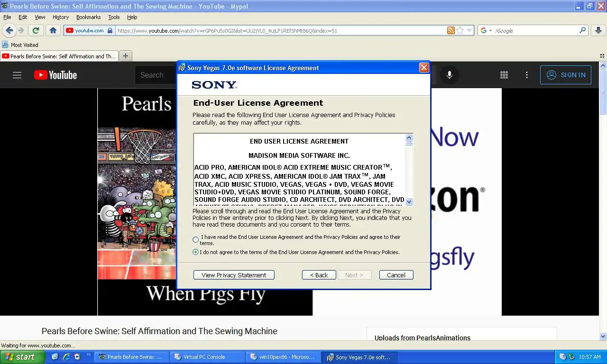This screenshot has height=364, width=607.
Task: Open a new tab with the plus button
Action: 126,56
